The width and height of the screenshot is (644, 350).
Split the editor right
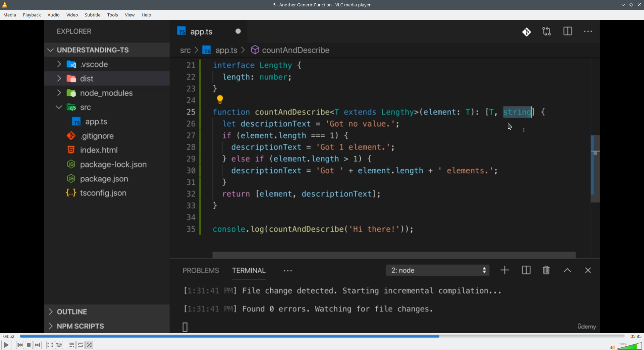pyautogui.click(x=568, y=32)
